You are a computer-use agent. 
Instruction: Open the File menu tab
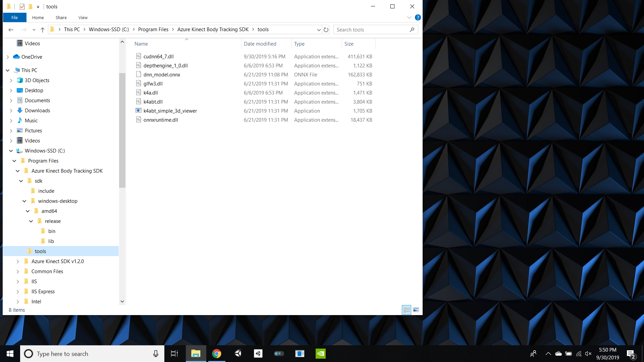click(x=14, y=17)
